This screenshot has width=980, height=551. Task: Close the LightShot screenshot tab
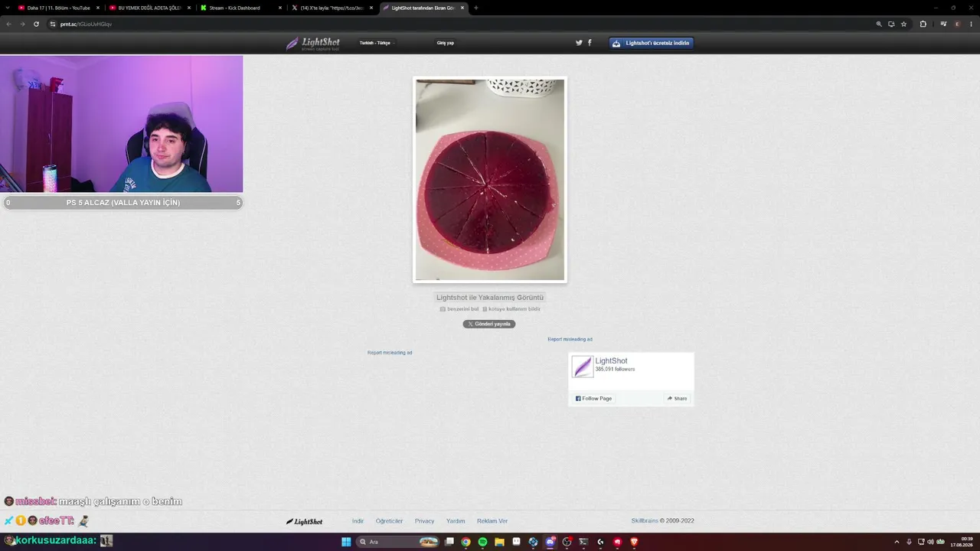pyautogui.click(x=462, y=8)
